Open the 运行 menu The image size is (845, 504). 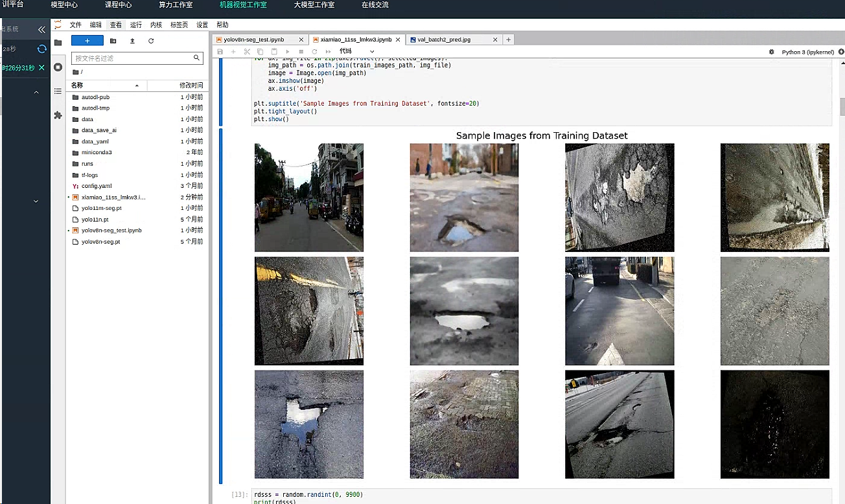coord(136,25)
